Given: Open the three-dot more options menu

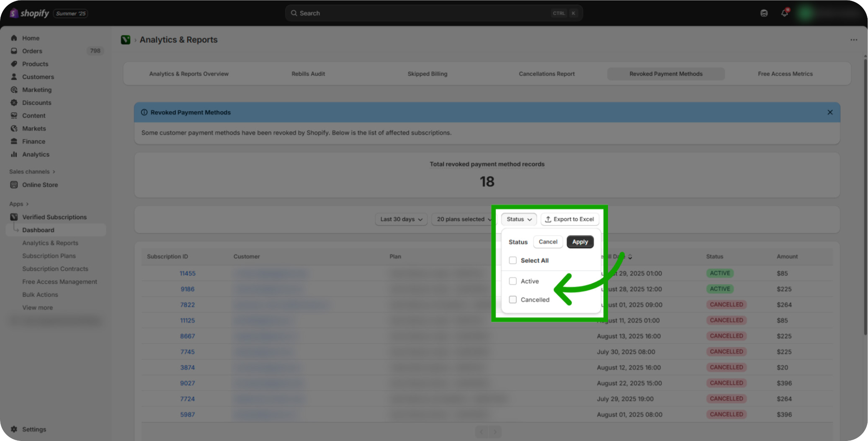Looking at the screenshot, I should click(x=854, y=40).
